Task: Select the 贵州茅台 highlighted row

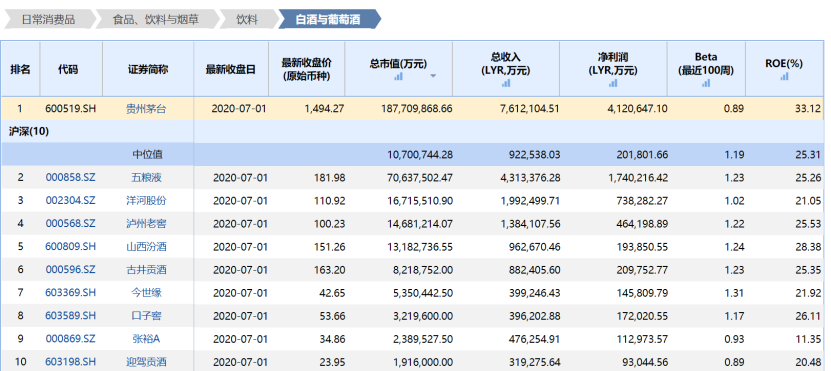Action: coord(413,109)
